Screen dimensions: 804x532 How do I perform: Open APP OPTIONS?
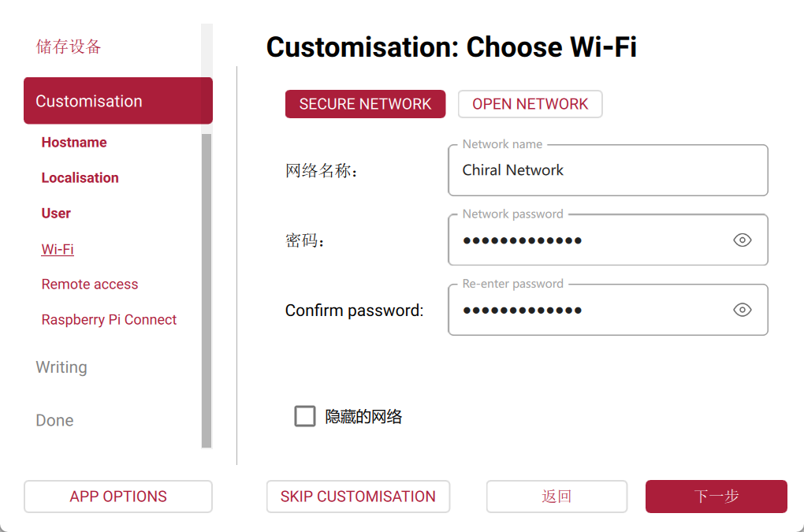tap(118, 497)
